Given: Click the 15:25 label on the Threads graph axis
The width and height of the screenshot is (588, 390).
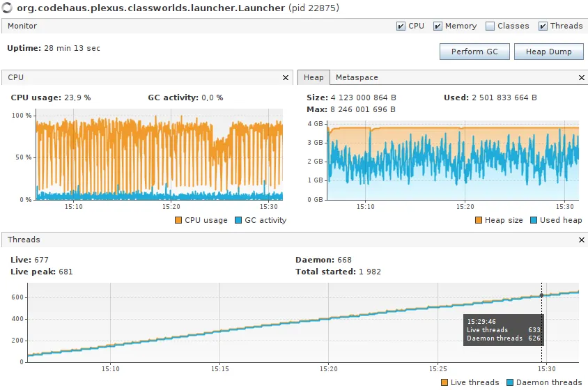Looking at the screenshot, I should coord(438,369).
